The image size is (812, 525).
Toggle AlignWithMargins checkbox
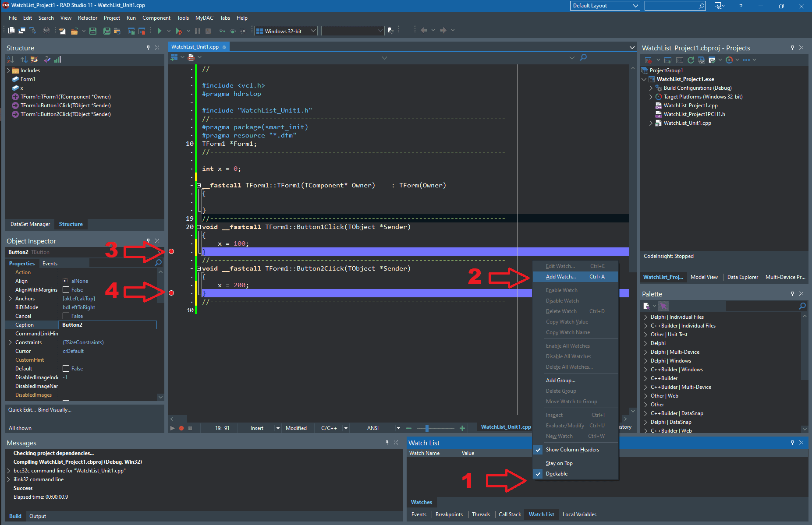66,290
